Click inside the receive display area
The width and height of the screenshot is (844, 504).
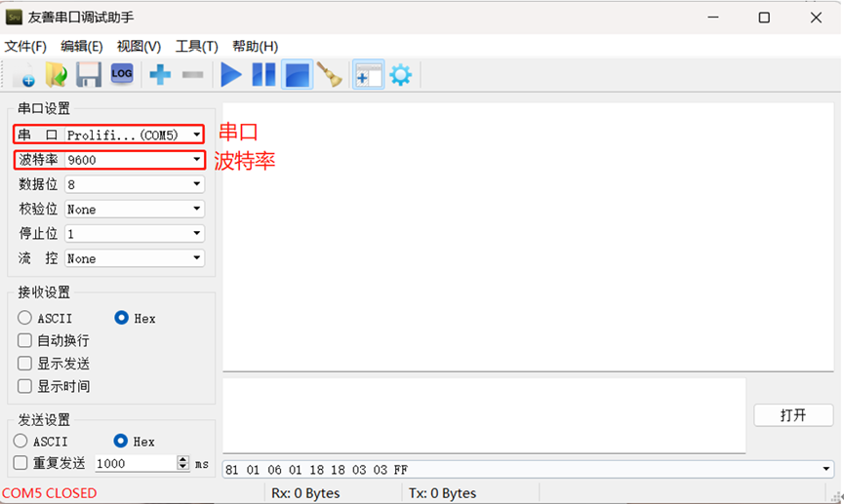pyautogui.click(x=528, y=237)
